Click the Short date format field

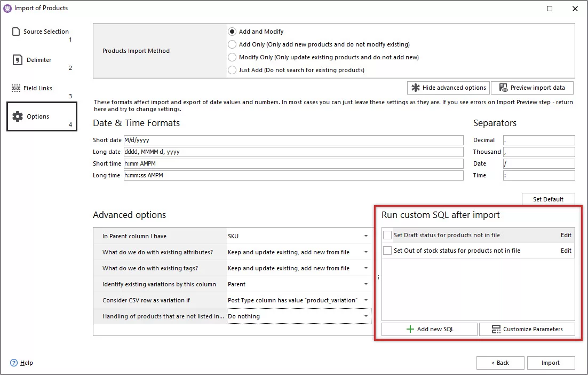(x=293, y=140)
